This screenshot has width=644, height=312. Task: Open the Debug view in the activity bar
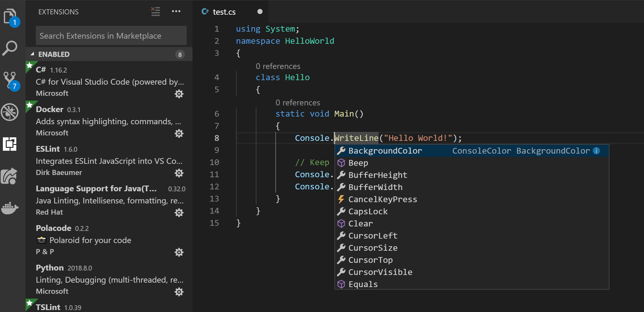[10, 112]
